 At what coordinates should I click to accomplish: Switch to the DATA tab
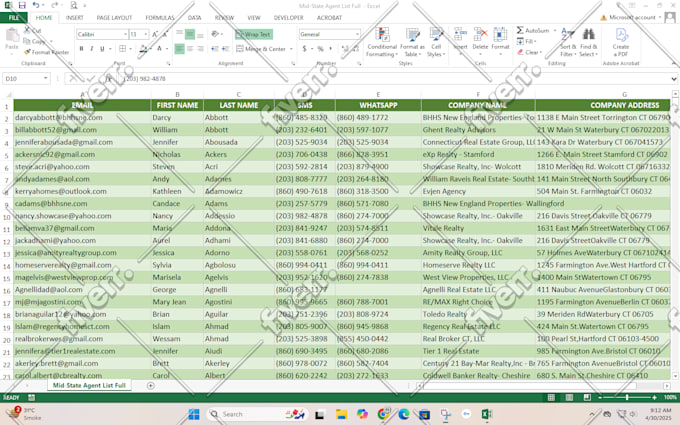194,18
